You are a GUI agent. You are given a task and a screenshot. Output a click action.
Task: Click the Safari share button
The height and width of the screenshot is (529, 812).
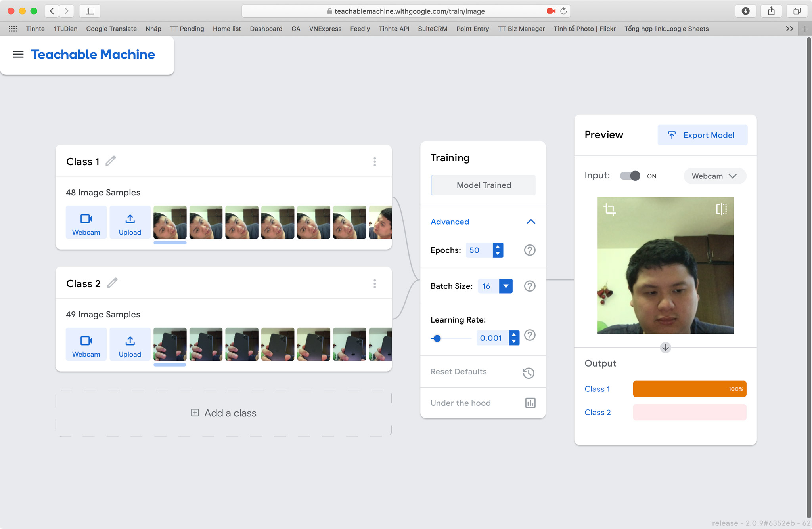pyautogui.click(x=771, y=11)
